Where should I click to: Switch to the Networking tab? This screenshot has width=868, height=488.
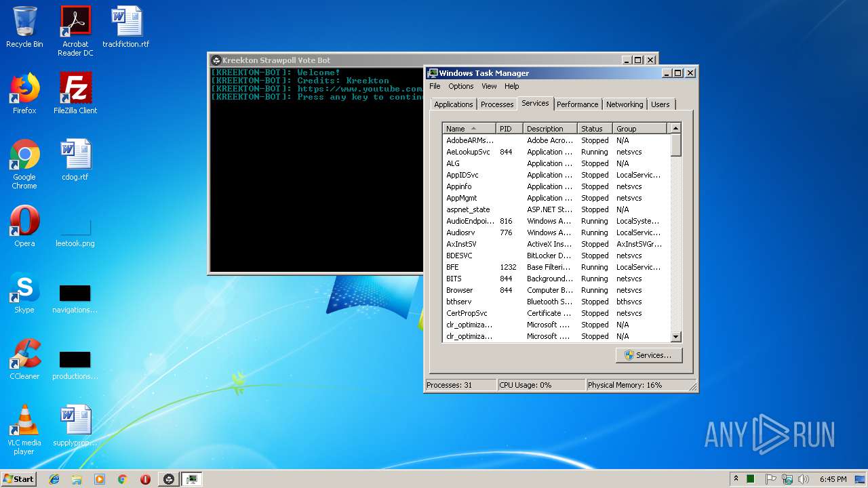click(x=625, y=104)
